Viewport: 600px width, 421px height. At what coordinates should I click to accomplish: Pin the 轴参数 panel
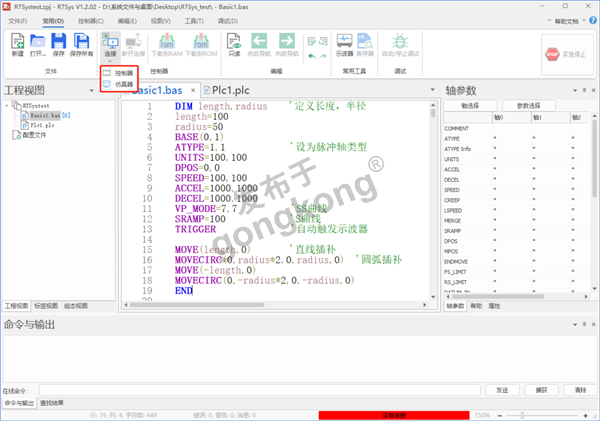584,90
